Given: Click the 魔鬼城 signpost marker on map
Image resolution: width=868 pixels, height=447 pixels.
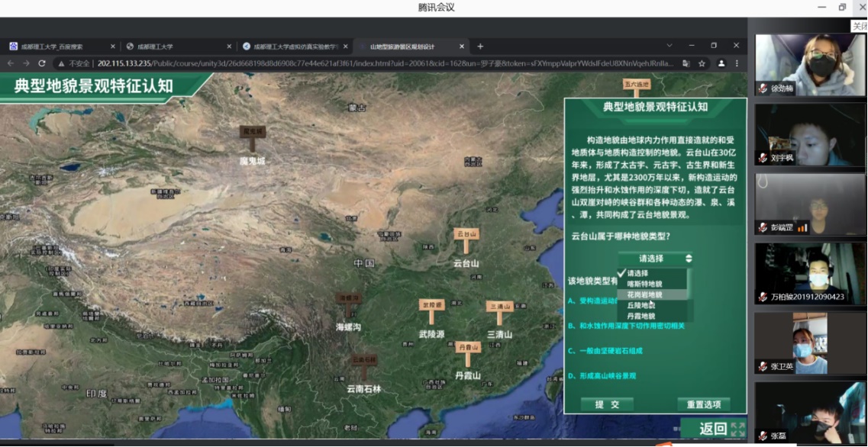Looking at the screenshot, I should pos(253,138).
